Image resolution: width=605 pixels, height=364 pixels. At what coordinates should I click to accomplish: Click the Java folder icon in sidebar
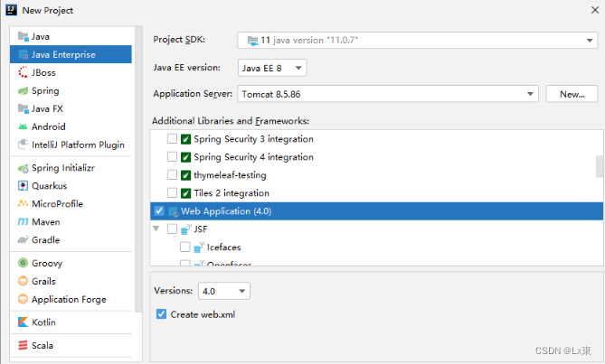(24, 37)
